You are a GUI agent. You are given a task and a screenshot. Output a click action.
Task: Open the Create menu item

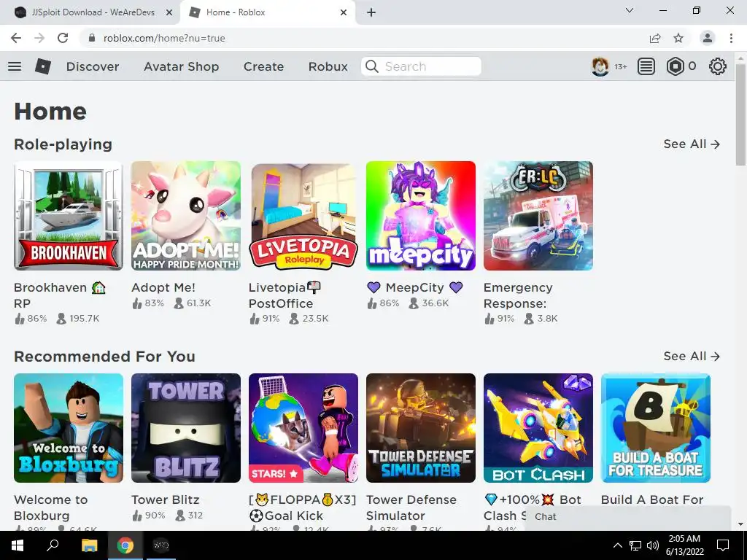[264, 66]
